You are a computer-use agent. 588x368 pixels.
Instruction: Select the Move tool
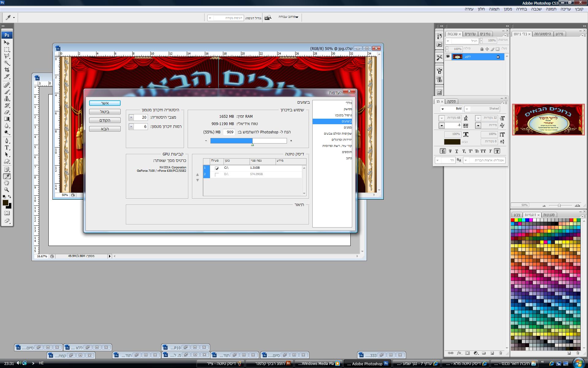pos(7,43)
